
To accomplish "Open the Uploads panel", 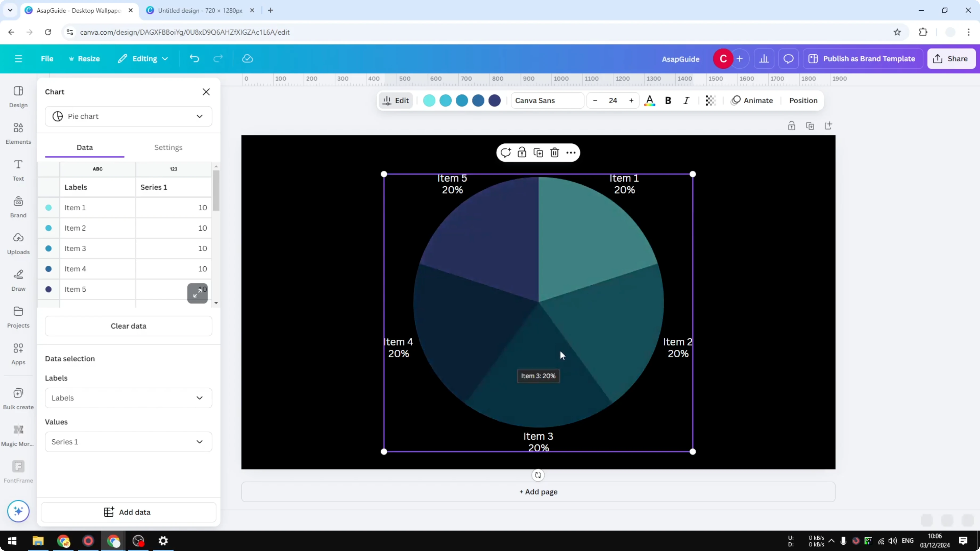I will (18, 243).
